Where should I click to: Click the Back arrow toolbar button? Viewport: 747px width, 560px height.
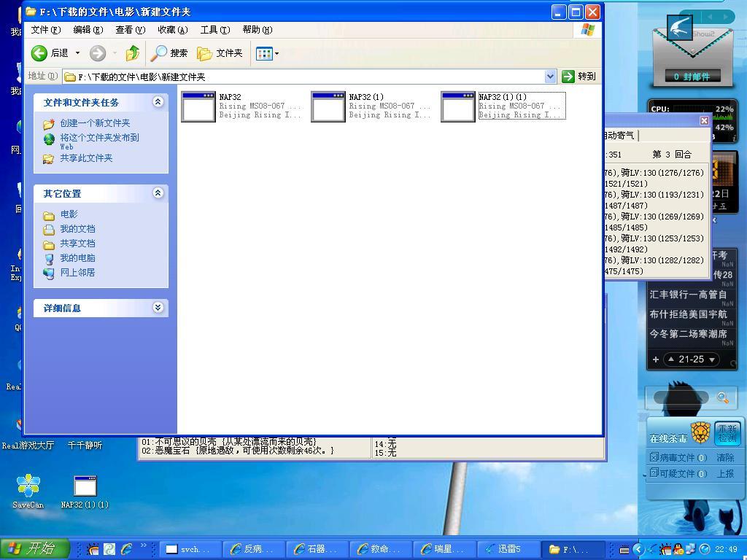(39, 53)
